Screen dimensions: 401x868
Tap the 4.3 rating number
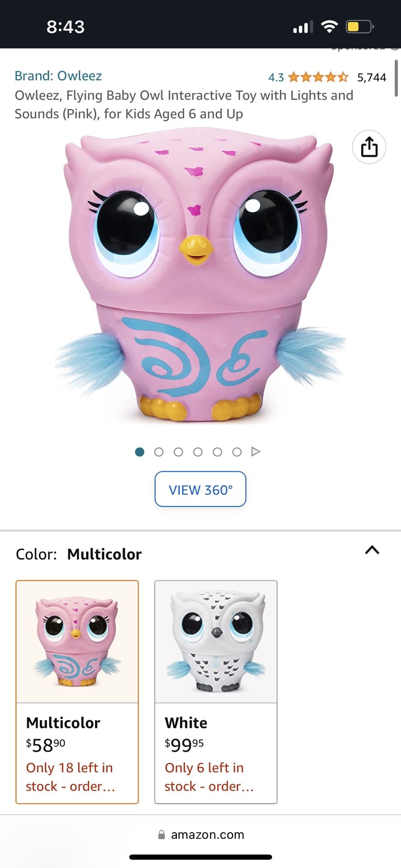pyautogui.click(x=276, y=78)
